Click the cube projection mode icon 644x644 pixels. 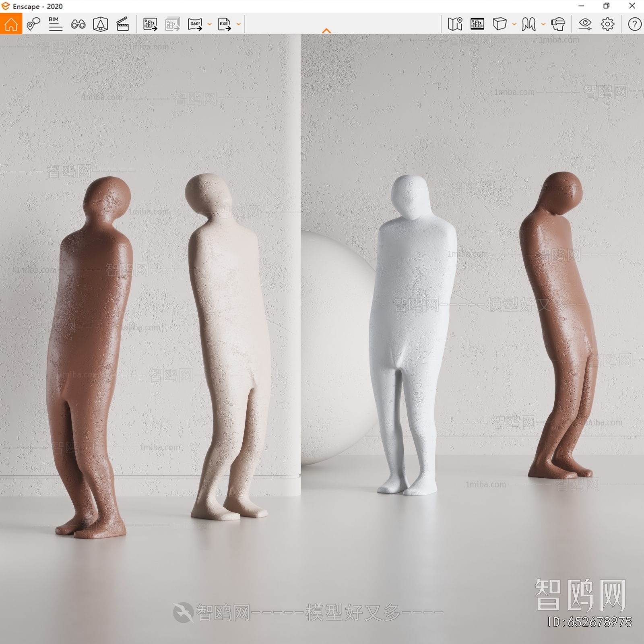click(x=500, y=24)
